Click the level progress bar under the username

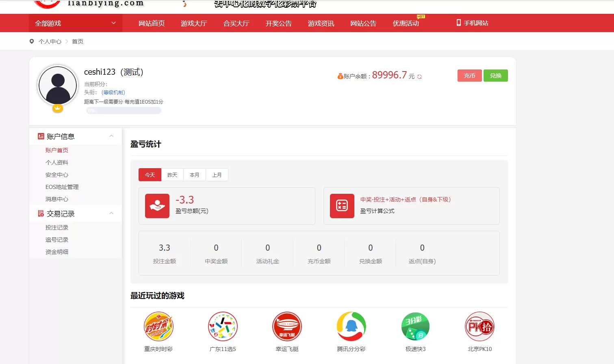pyautogui.click(x=123, y=110)
